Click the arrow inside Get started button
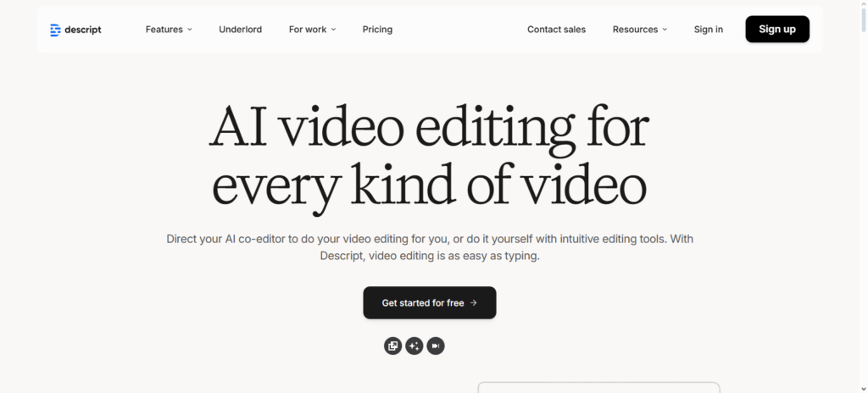868x393 pixels. pos(473,302)
